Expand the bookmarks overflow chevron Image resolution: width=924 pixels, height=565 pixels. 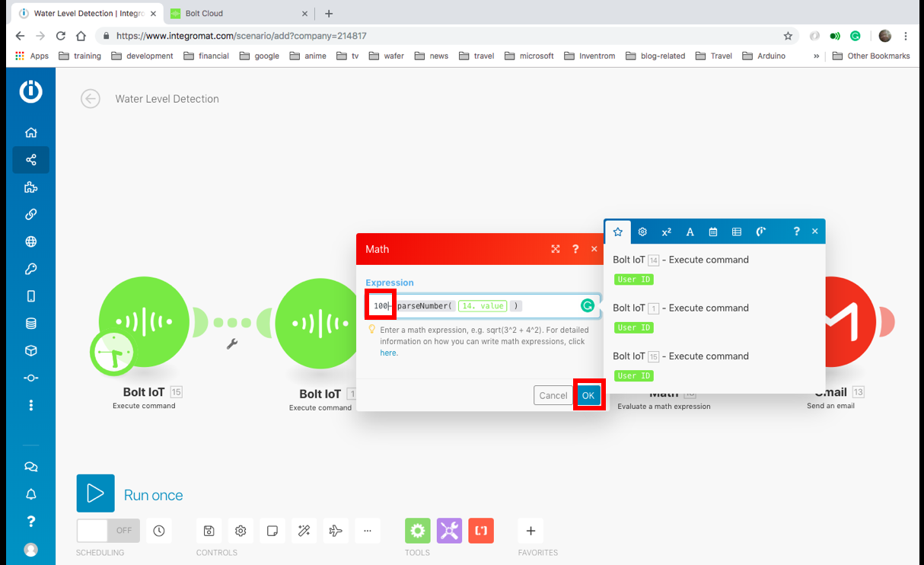(816, 56)
